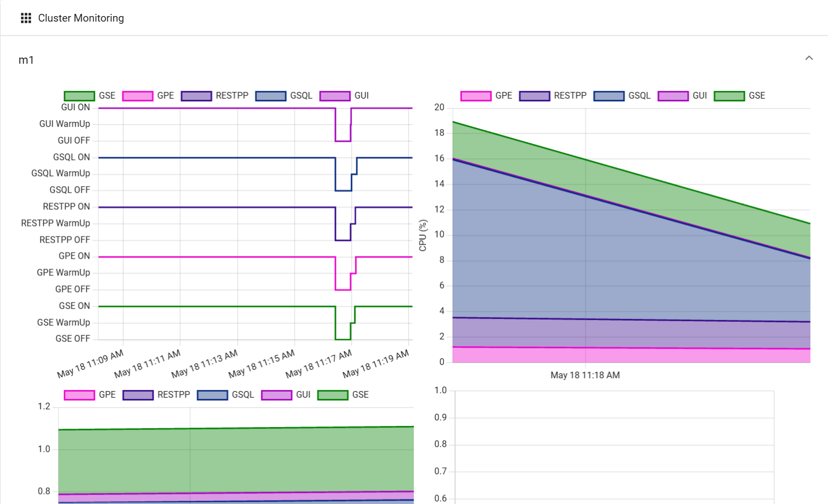
Task: Click the RESTPP WarmUp axis label
Action: [x=55, y=223]
